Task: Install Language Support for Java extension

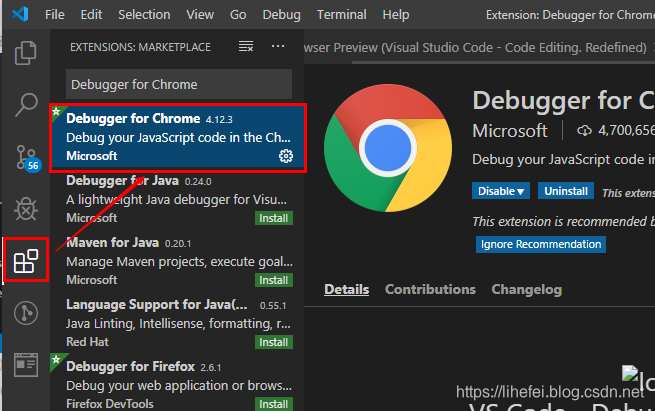Action: 274,342
